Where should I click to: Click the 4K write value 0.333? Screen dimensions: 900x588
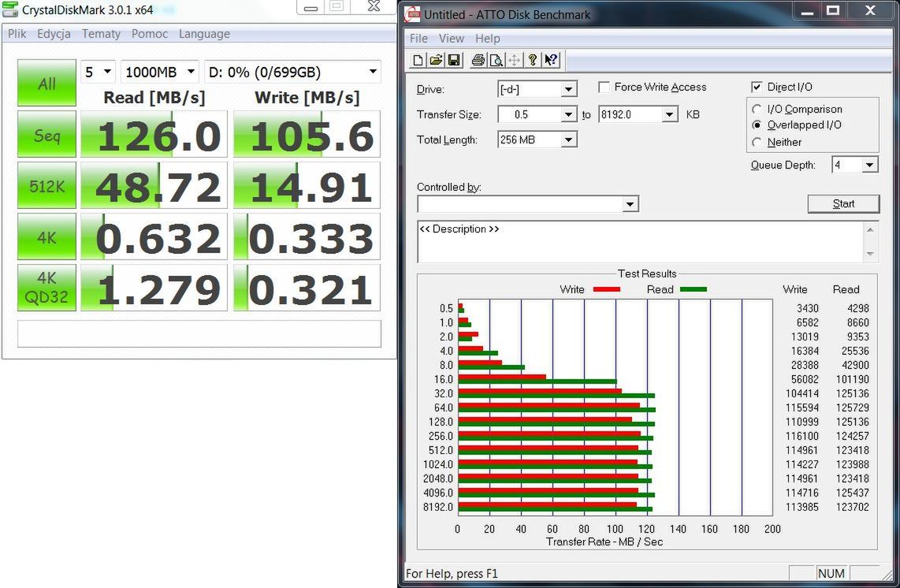click(x=307, y=236)
